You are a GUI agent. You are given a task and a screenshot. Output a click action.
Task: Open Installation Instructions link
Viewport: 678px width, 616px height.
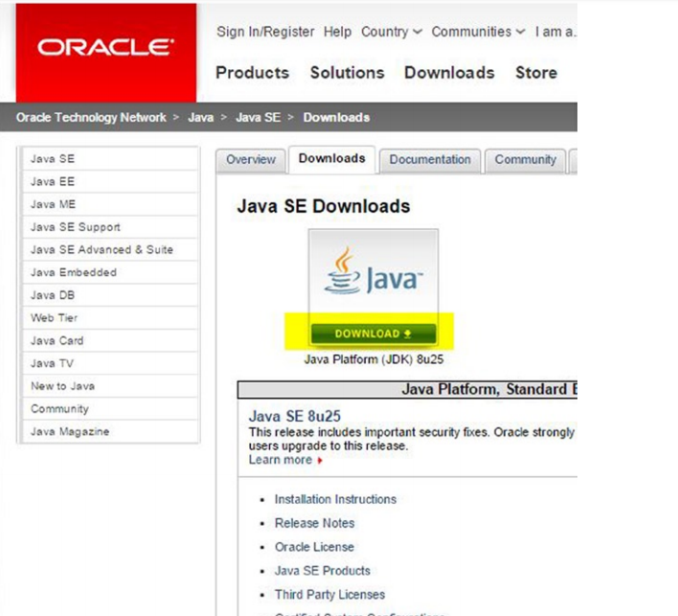[335, 499]
